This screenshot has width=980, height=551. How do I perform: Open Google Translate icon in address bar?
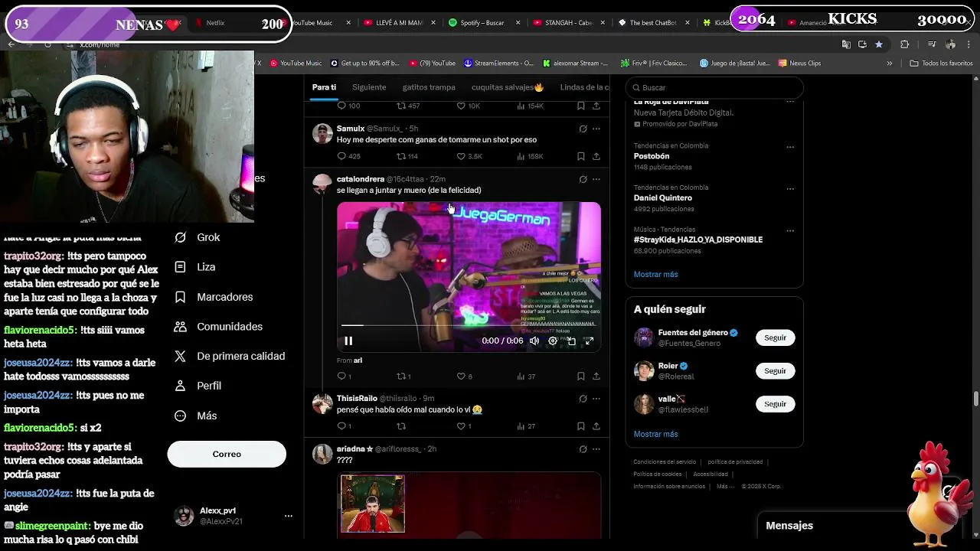[846, 44]
